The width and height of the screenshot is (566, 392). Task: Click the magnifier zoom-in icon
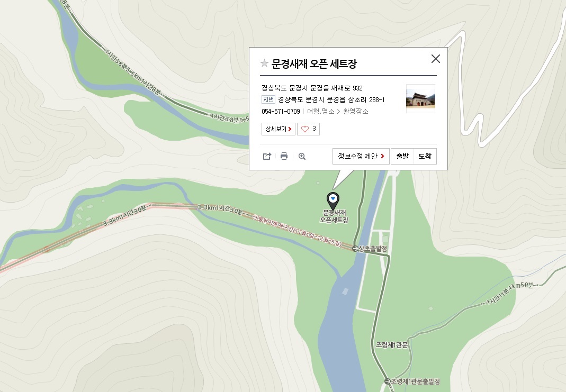[x=302, y=156]
